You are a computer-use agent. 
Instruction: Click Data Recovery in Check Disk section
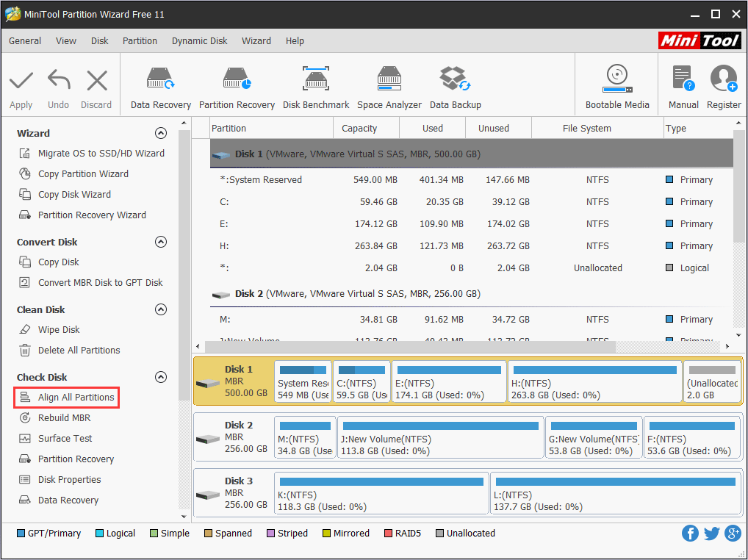pos(68,500)
